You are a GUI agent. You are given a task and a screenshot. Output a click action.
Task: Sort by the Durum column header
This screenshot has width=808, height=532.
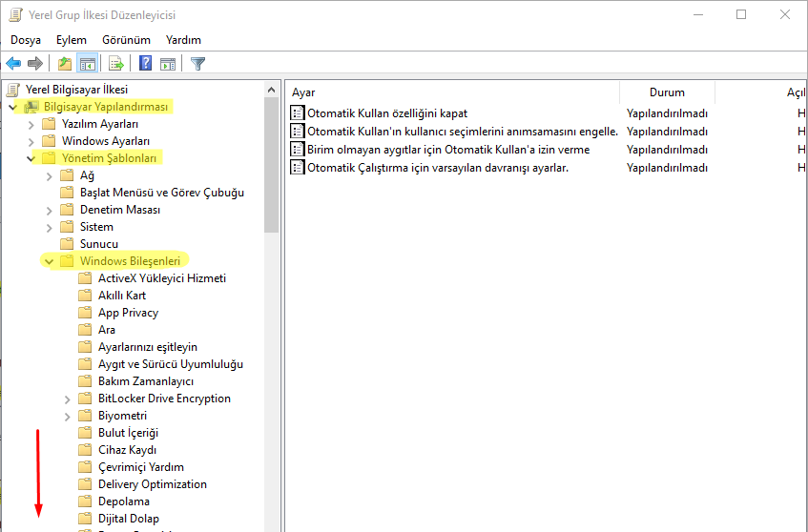point(667,92)
